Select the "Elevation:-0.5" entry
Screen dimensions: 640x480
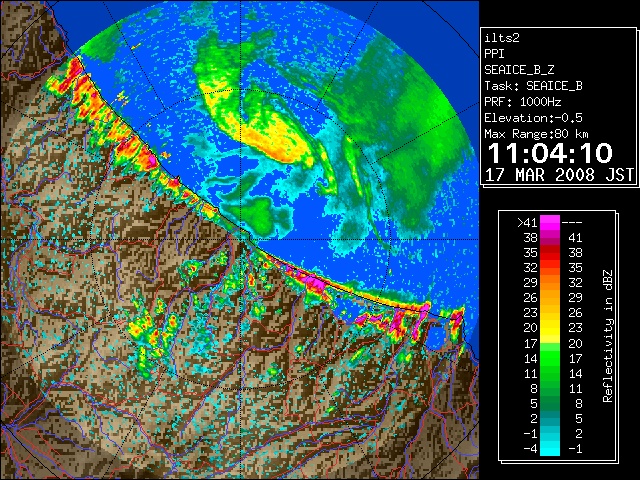tap(533, 118)
